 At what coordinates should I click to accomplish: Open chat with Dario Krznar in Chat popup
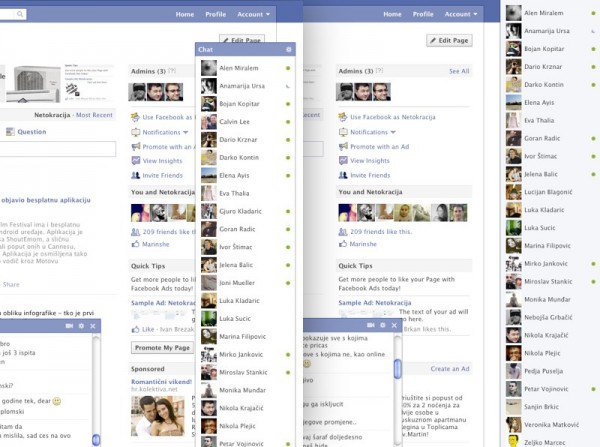pos(245,140)
